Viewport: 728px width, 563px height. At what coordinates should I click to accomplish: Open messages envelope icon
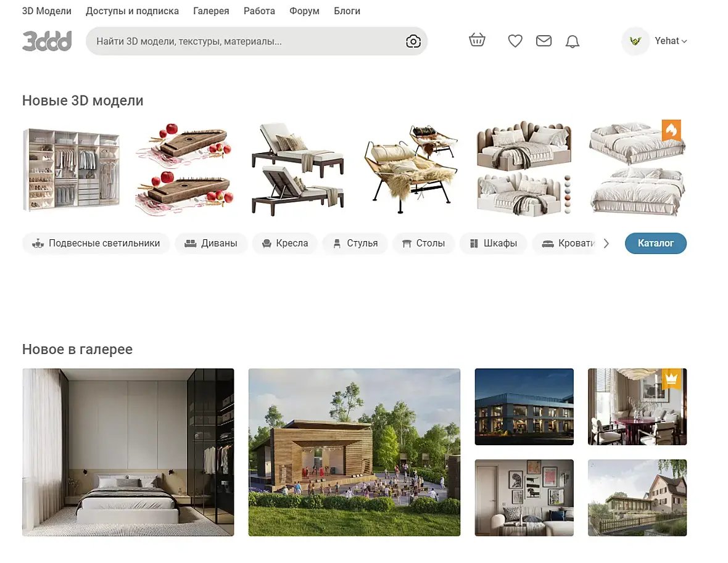[544, 41]
